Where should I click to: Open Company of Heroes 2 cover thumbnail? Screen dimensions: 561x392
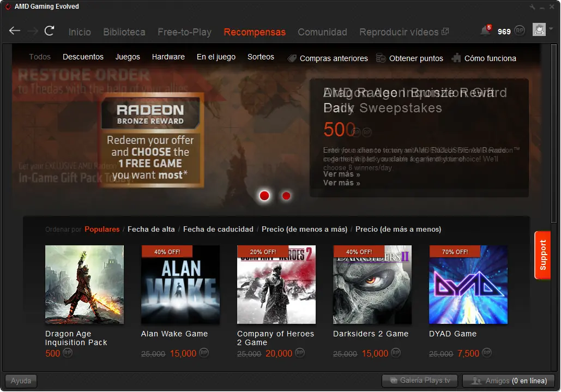pyautogui.click(x=276, y=285)
